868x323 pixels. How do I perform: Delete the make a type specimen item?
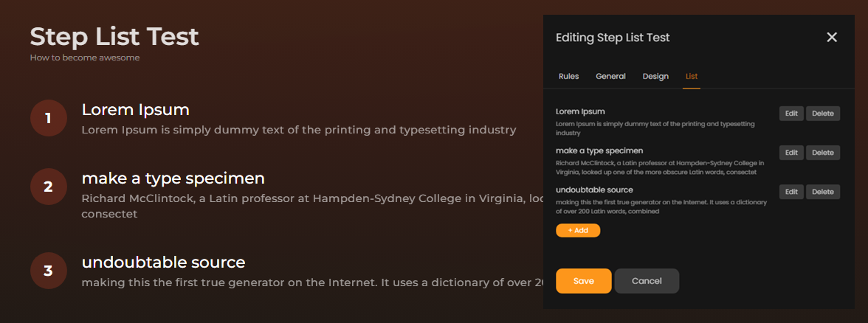coord(822,153)
